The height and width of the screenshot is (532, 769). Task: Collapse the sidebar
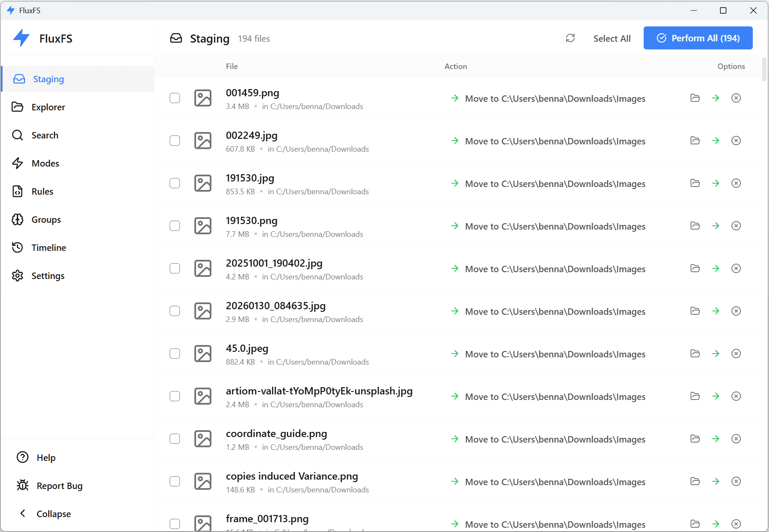(53, 514)
